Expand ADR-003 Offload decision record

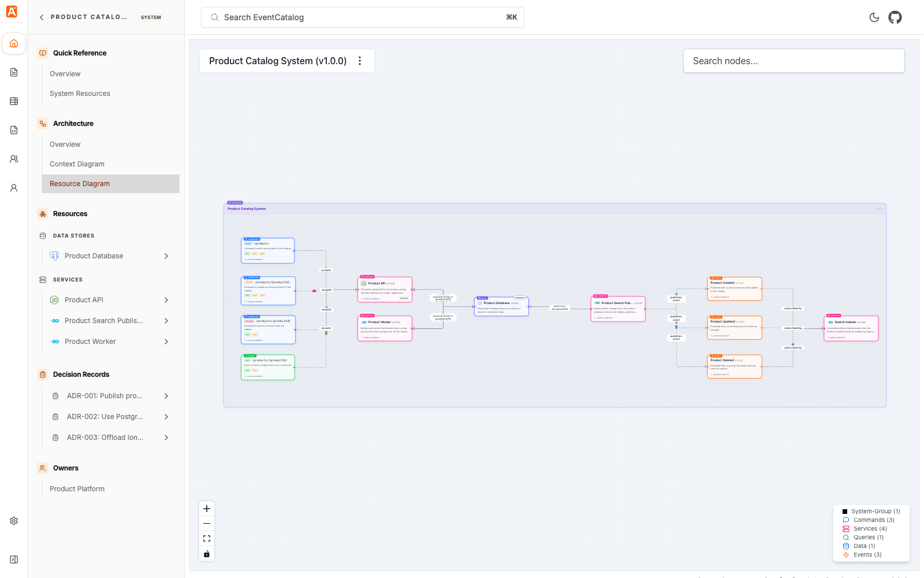tap(166, 438)
